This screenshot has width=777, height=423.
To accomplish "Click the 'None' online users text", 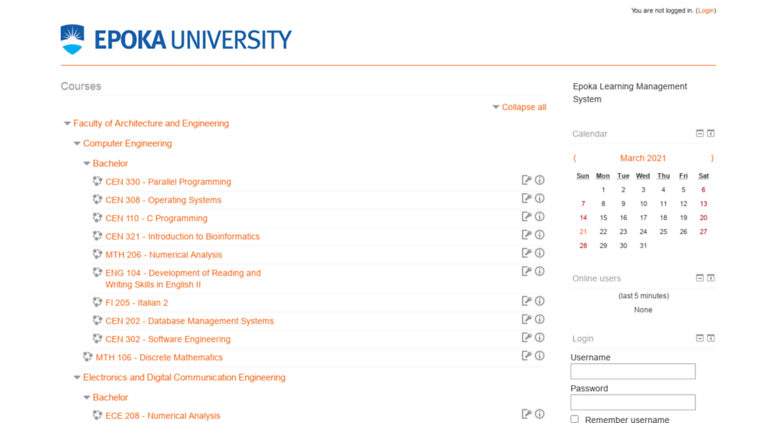I will coord(643,310).
